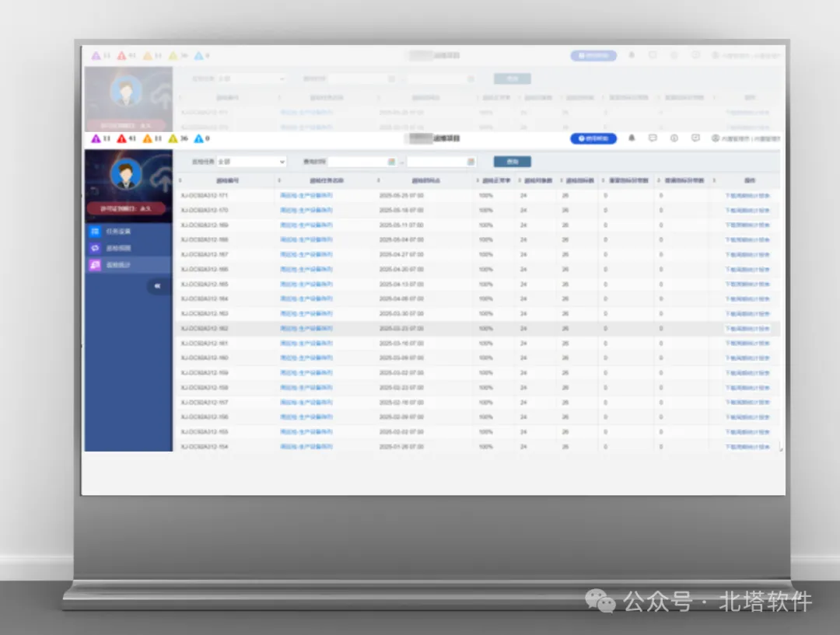Open the calendar icon of end date field
This screenshot has width=840, height=635.
[471, 162]
